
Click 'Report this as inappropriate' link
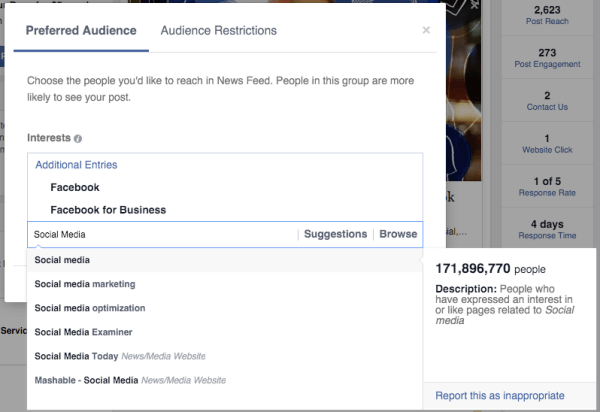[x=500, y=396]
